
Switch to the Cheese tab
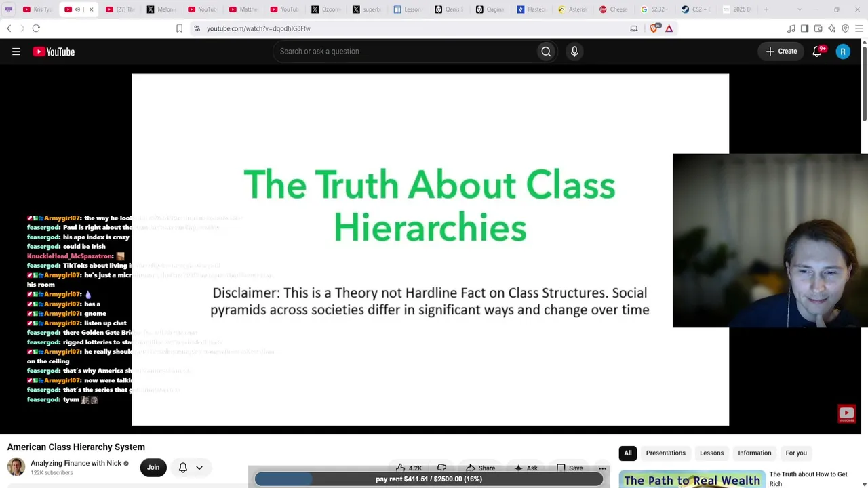click(x=613, y=9)
